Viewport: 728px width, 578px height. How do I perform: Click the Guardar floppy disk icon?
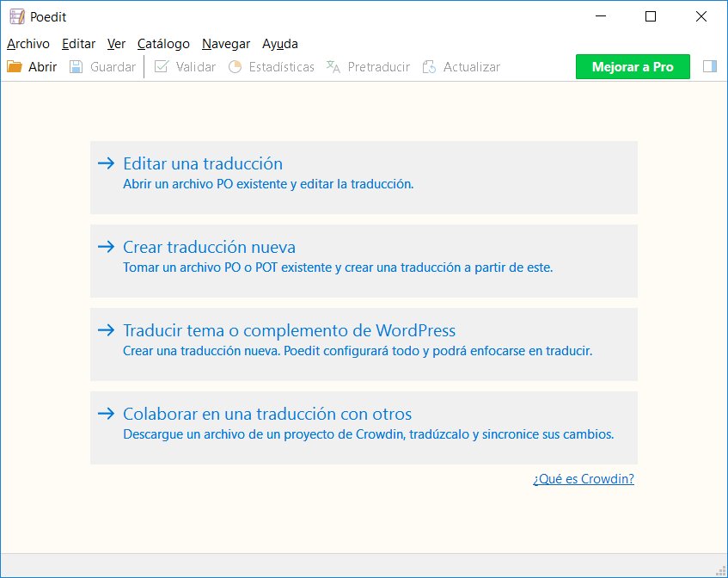(x=76, y=67)
